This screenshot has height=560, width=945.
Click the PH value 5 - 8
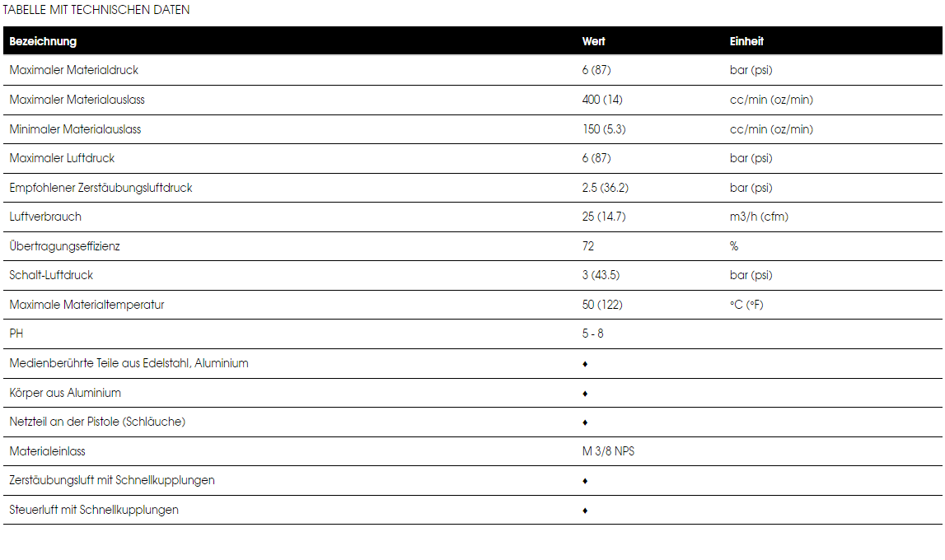pyautogui.click(x=592, y=333)
